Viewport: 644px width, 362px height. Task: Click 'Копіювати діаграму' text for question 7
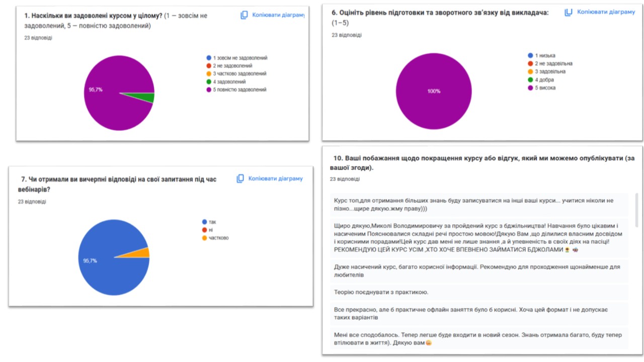pyautogui.click(x=275, y=178)
